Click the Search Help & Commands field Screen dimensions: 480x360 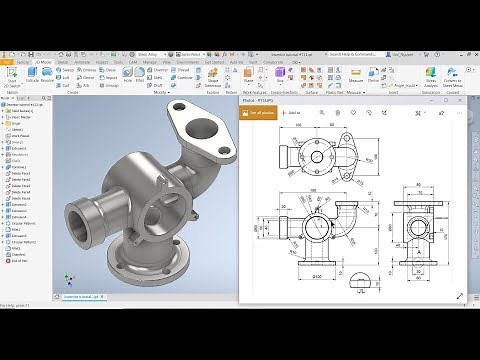click(x=353, y=54)
